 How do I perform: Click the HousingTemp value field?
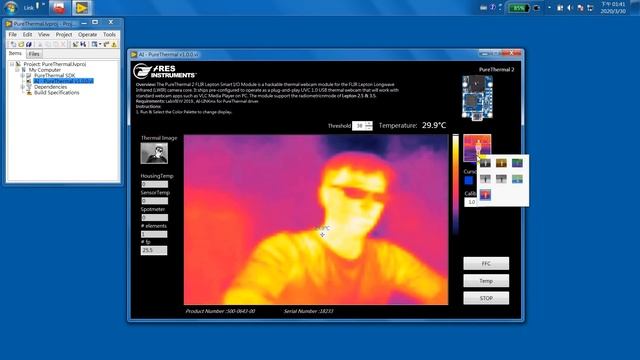[154, 184]
